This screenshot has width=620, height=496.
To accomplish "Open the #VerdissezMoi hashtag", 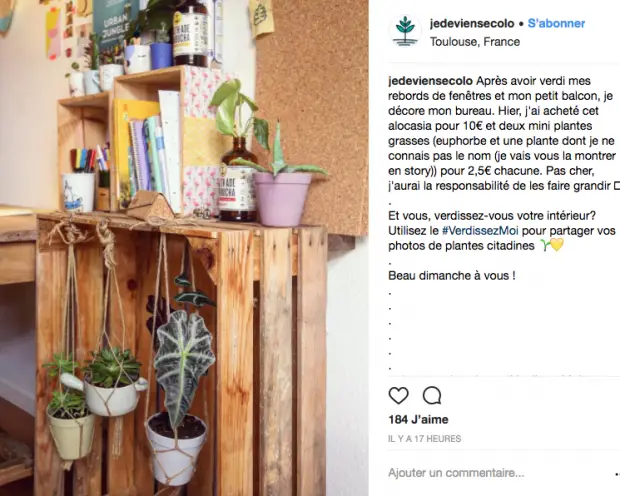I will pos(480,231).
